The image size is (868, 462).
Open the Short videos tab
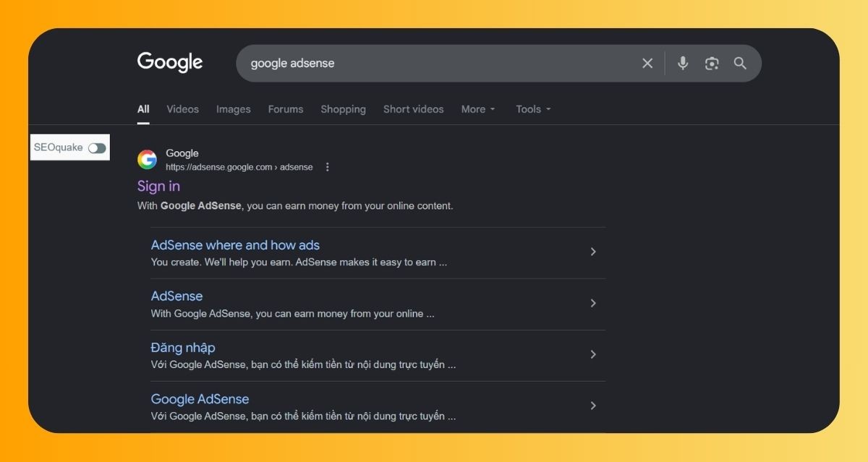[x=413, y=109]
